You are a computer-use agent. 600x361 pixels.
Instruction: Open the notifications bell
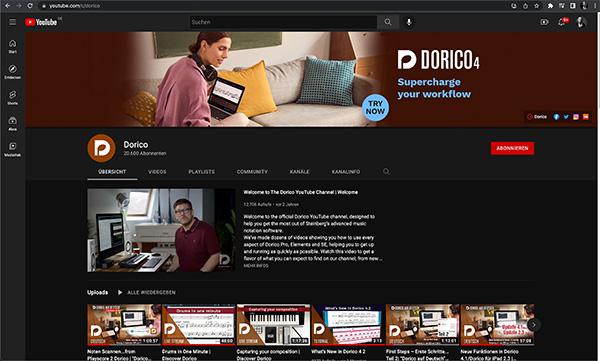coord(562,22)
